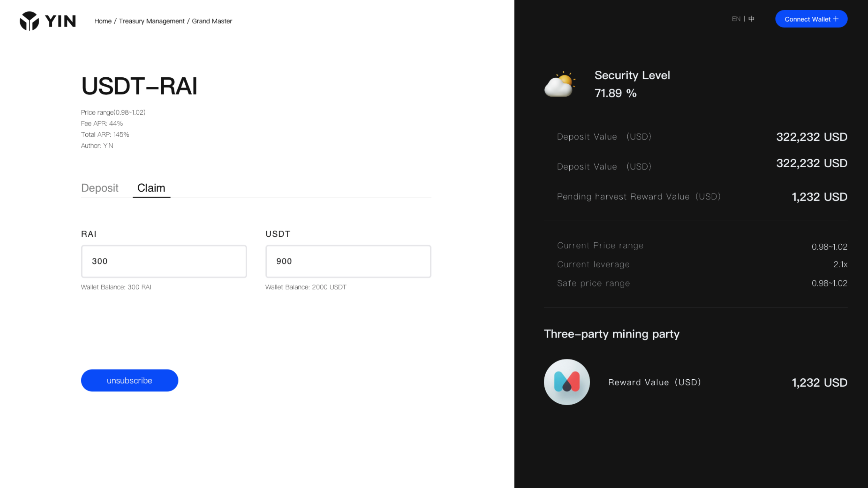Click the weather cloud security icon
The image size is (868, 488).
[560, 84]
